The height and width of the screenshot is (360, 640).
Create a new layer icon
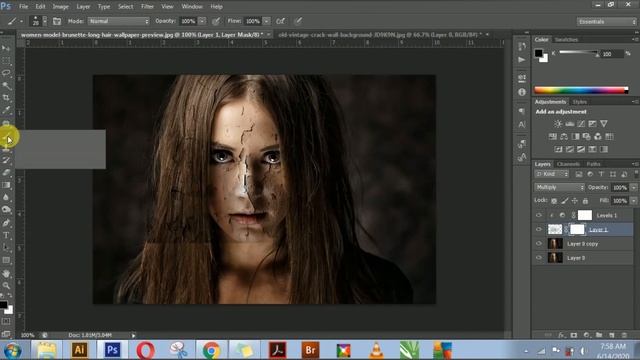click(611, 335)
